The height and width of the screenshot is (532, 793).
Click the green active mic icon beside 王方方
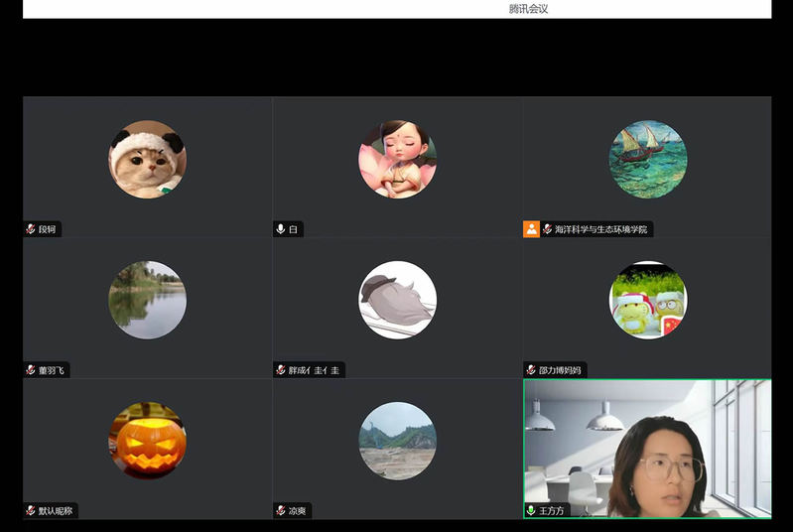click(x=531, y=511)
